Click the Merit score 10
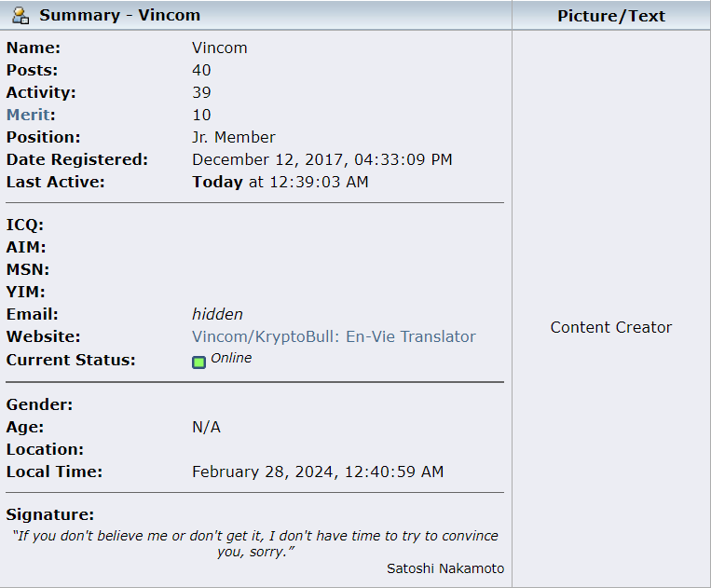The width and height of the screenshot is (711, 588). click(202, 116)
